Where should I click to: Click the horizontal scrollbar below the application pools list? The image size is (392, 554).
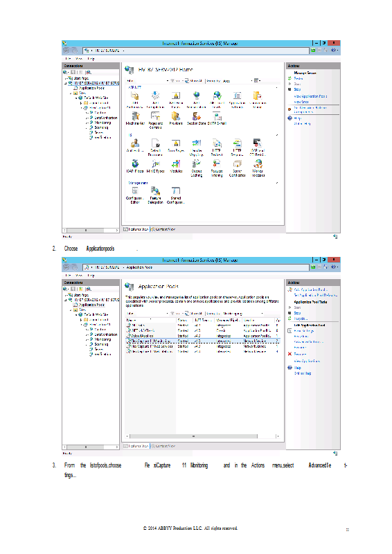pyautogui.click(x=203, y=436)
